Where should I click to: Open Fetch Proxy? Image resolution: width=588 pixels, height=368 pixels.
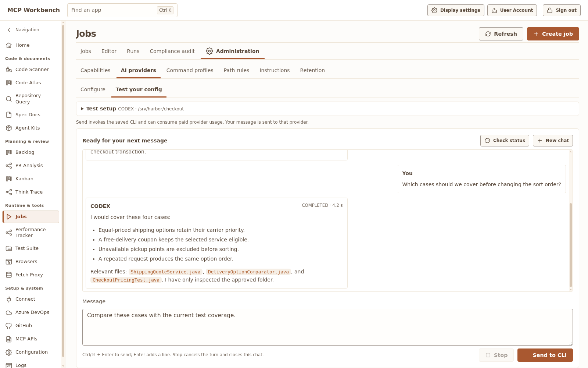tap(31, 275)
